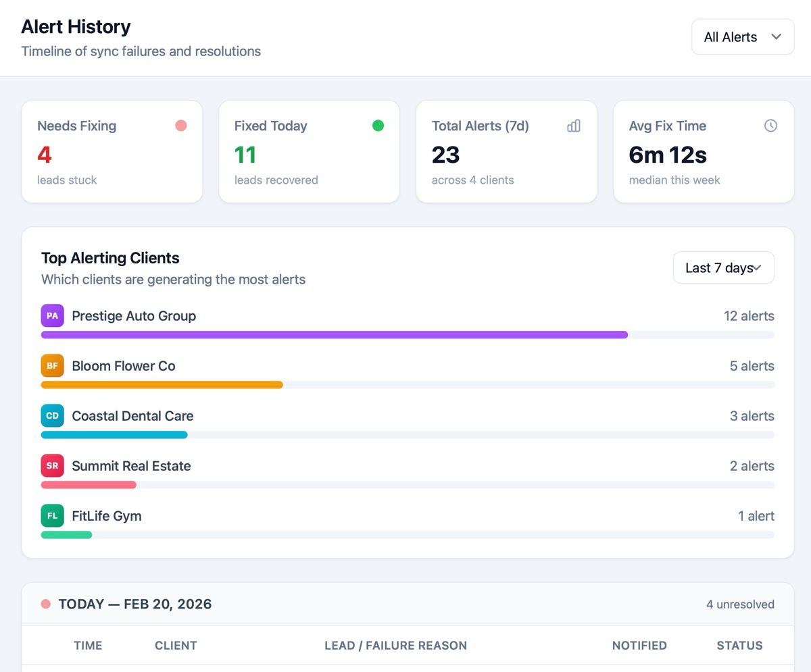Image resolution: width=811 pixels, height=672 pixels.
Task: Click the 4 unresolved label
Action: coord(740,604)
